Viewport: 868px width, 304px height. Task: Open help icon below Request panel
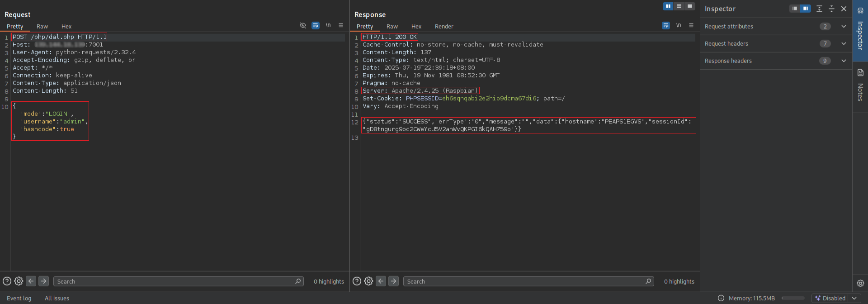tap(7, 281)
